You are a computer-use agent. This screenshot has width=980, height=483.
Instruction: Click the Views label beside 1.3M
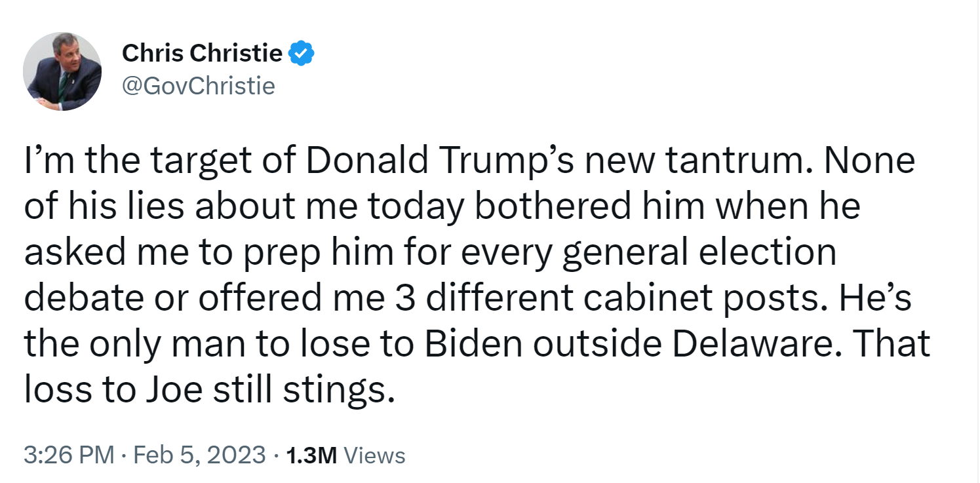[374, 455]
